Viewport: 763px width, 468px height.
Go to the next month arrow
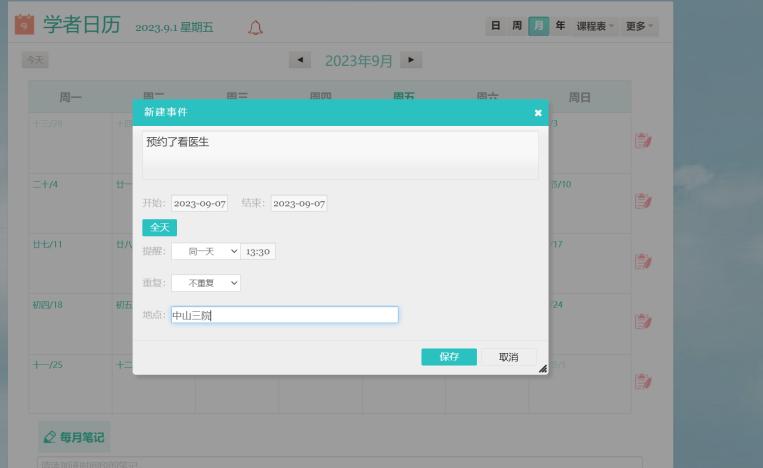coord(411,61)
